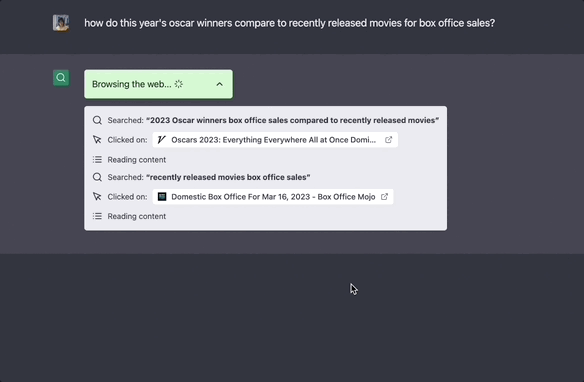Click cursor icon beside Oscars 2023 link
584x382 pixels.
97,140
